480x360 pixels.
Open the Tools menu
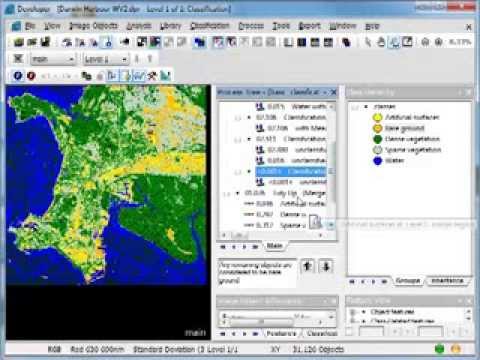point(281,26)
